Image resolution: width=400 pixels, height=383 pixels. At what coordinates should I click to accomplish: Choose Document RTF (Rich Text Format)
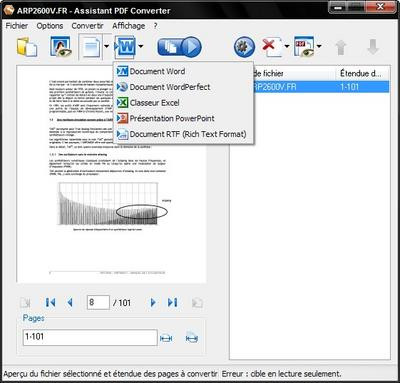(183, 134)
